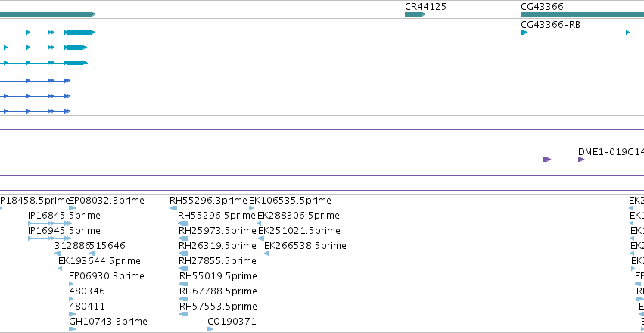Image resolution: width=644 pixels, height=333 pixels.
Task: Select the EK288306.5prime marker
Action: [259, 223]
